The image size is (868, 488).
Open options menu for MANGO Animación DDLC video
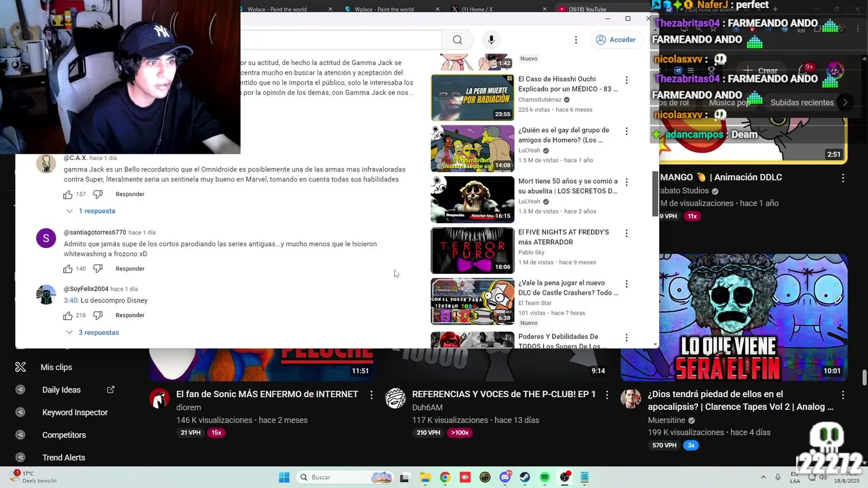point(843,178)
